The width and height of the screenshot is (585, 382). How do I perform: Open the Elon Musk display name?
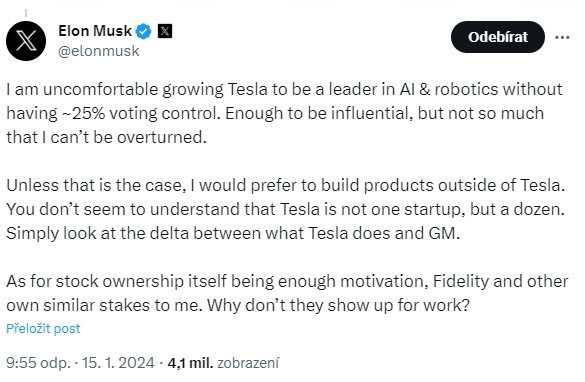(95, 31)
